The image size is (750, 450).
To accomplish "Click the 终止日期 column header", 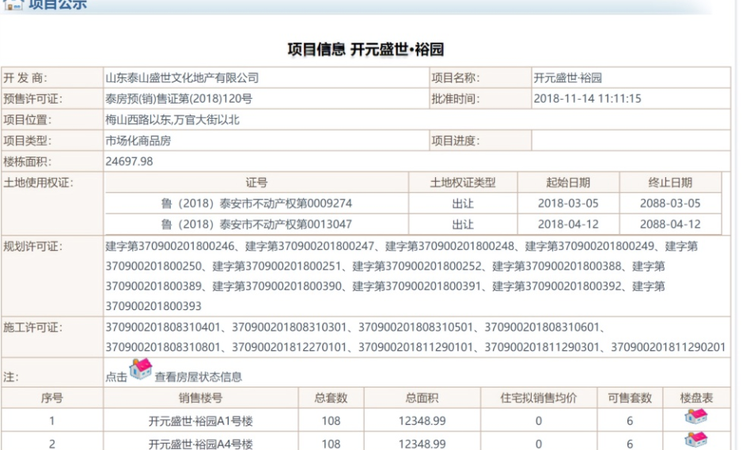I will coord(670,183).
